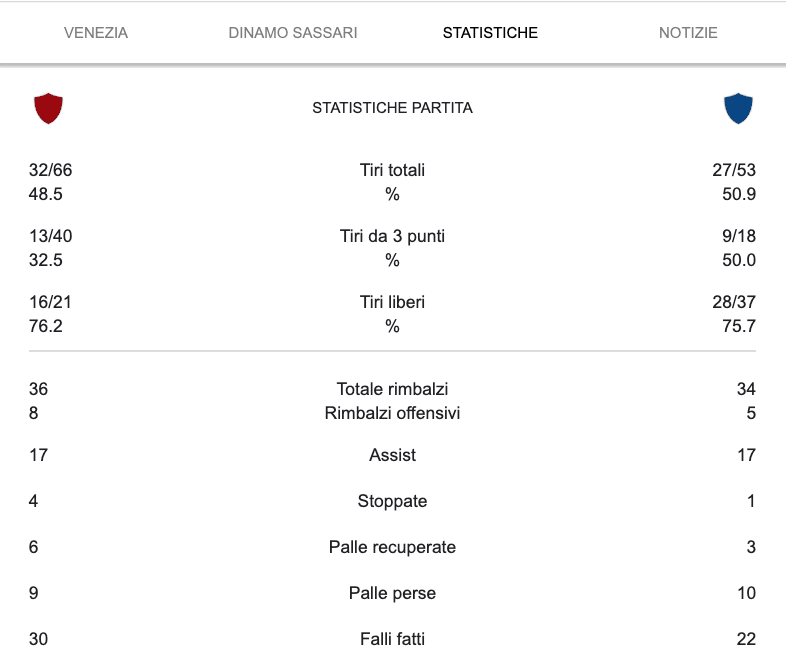Select the Stoppate stat label

[x=392, y=501]
